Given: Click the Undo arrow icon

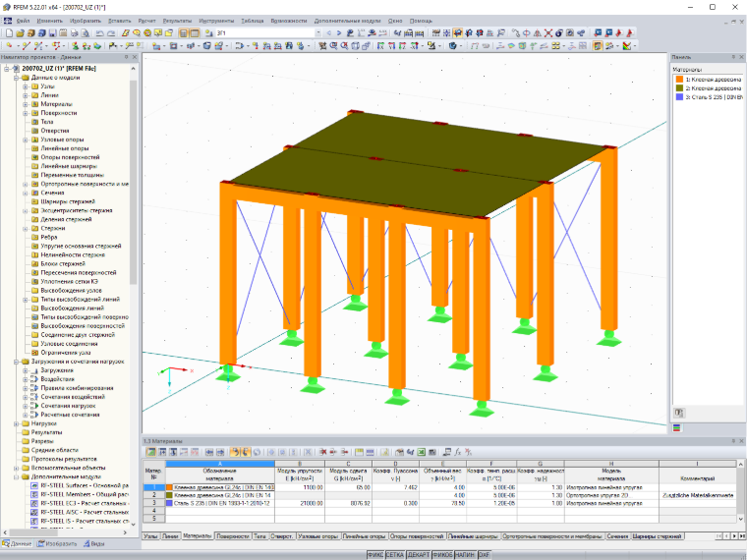Looking at the screenshot, I should click(99, 32).
